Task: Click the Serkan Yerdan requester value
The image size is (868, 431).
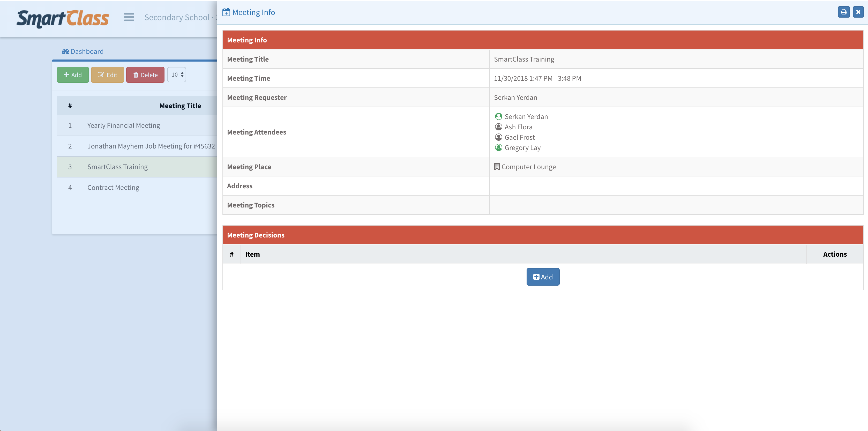Action: point(515,98)
